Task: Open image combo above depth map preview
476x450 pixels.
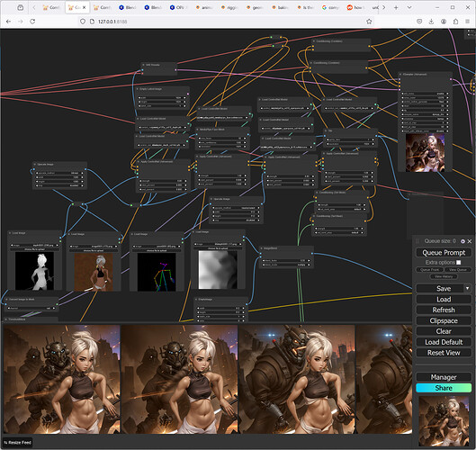Action: click(34, 245)
